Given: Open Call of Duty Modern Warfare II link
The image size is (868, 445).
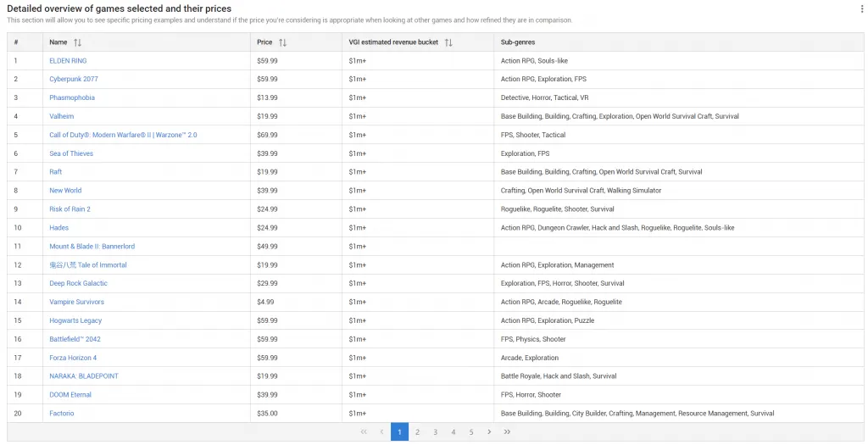Looking at the screenshot, I should click(x=123, y=135).
